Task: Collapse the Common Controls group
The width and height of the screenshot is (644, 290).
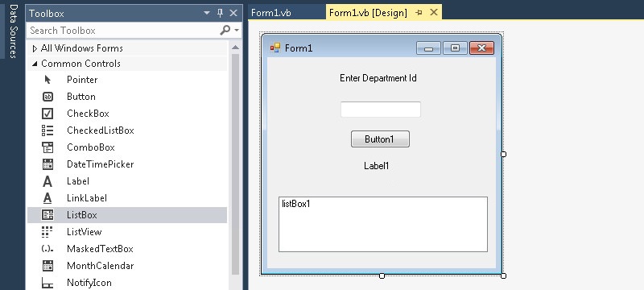Action: point(35,64)
